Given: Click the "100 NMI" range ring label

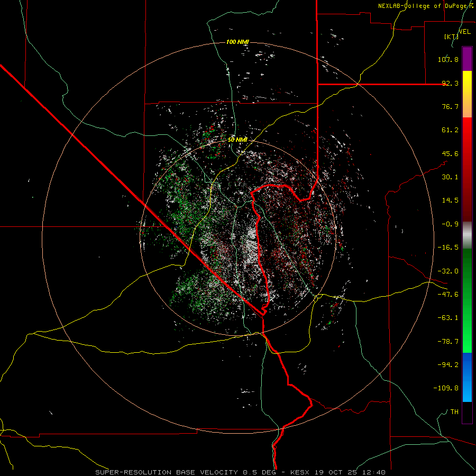Looking at the screenshot, I should pyautogui.click(x=237, y=42).
